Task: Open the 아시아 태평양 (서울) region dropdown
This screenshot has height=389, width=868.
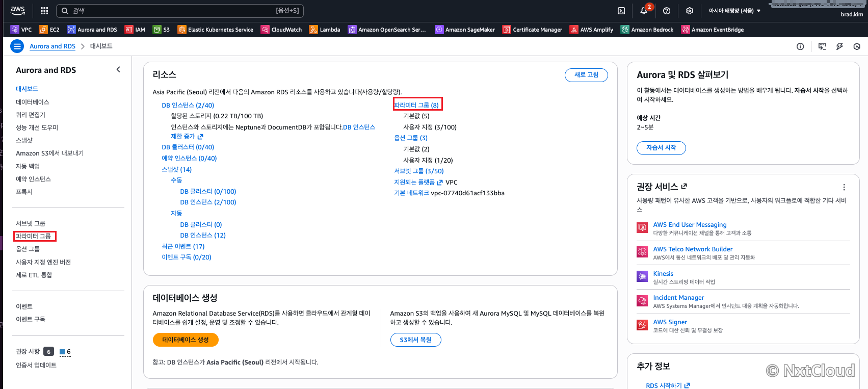Action: click(x=734, y=11)
